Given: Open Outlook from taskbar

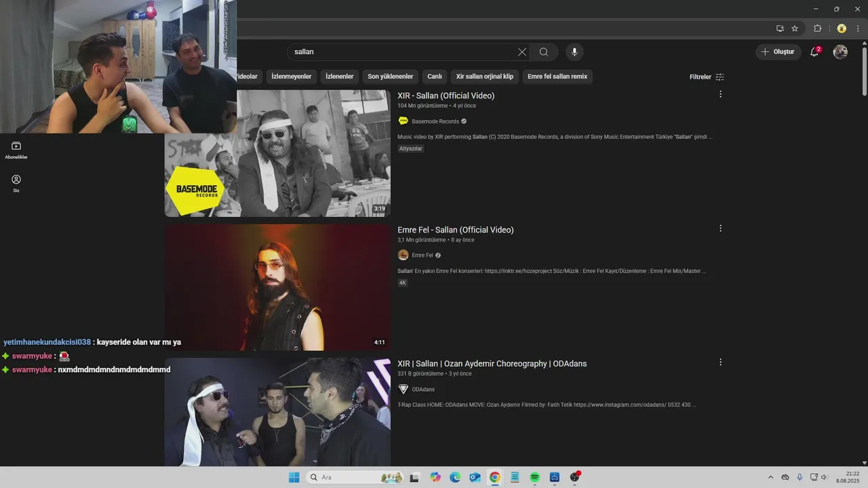Looking at the screenshot, I should (x=475, y=477).
